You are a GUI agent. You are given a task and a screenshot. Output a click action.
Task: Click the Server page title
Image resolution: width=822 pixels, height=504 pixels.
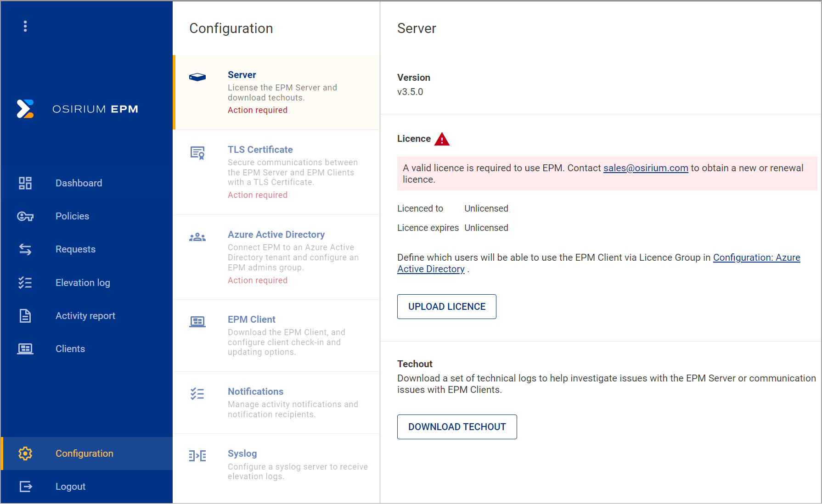pos(417,28)
